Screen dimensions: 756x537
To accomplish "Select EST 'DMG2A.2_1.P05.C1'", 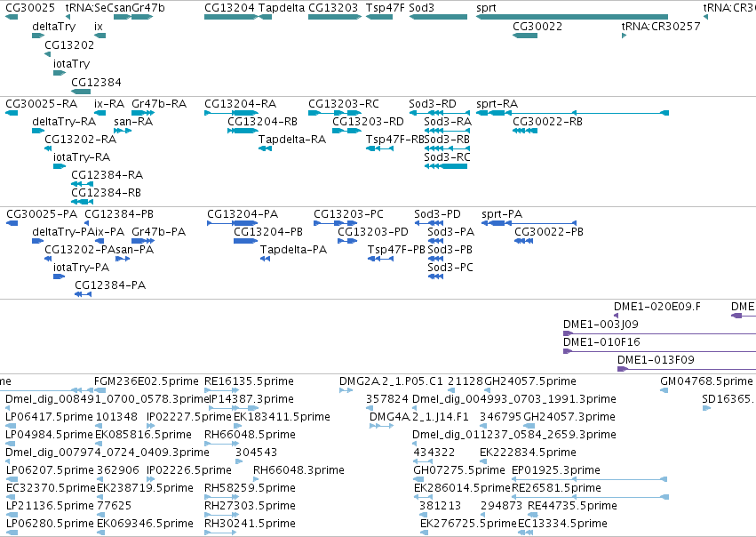I will pyautogui.click(x=391, y=381).
